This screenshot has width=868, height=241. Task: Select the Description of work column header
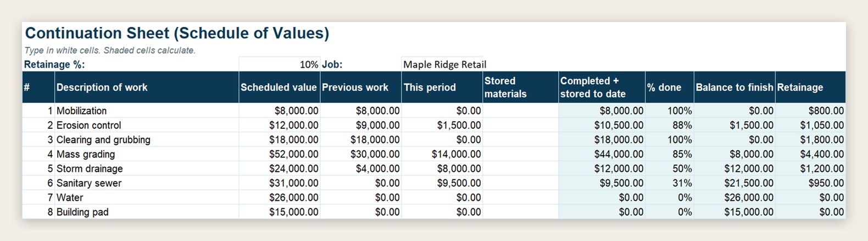click(147, 87)
